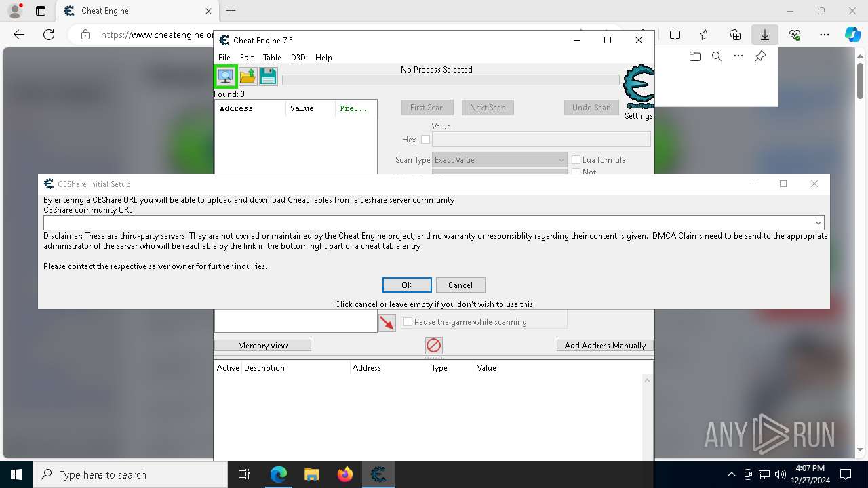This screenshot has height=488, width=868.
Task: Open the volume control in system tray
Action: pos(780,474)
